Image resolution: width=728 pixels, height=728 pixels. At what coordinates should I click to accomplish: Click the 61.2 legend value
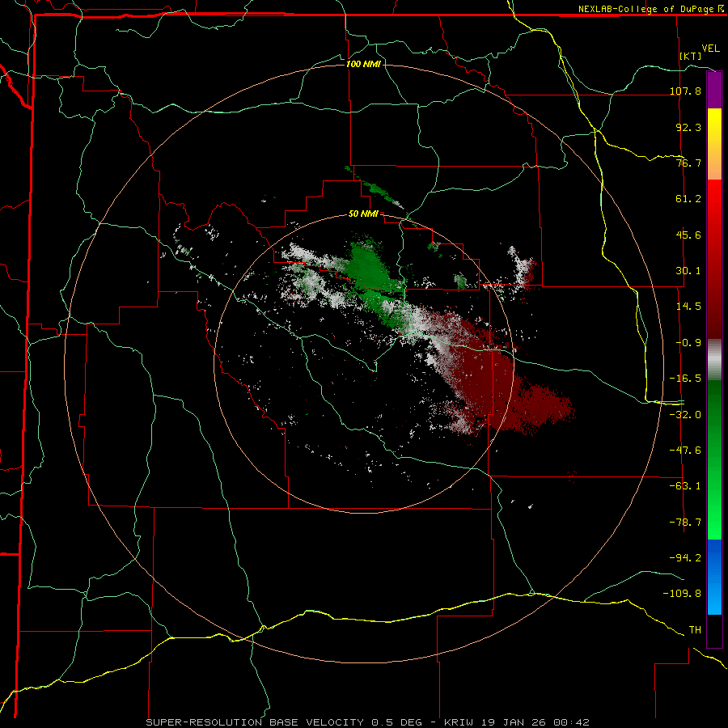688,199
